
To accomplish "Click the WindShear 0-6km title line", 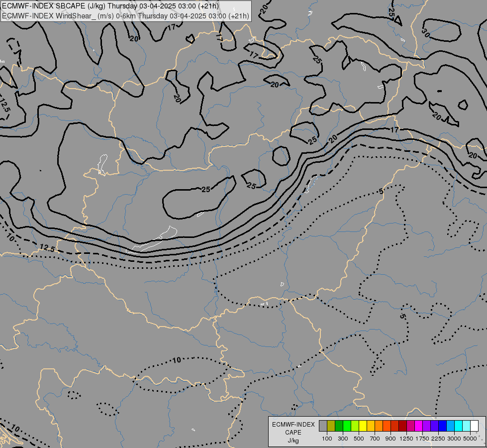I will coord(125,16).
